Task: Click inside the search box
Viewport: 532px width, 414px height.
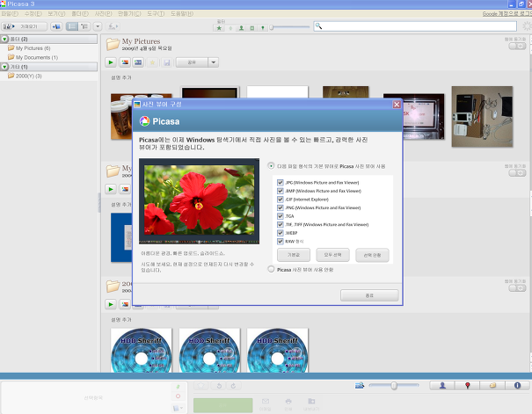Action: point(415,26)
